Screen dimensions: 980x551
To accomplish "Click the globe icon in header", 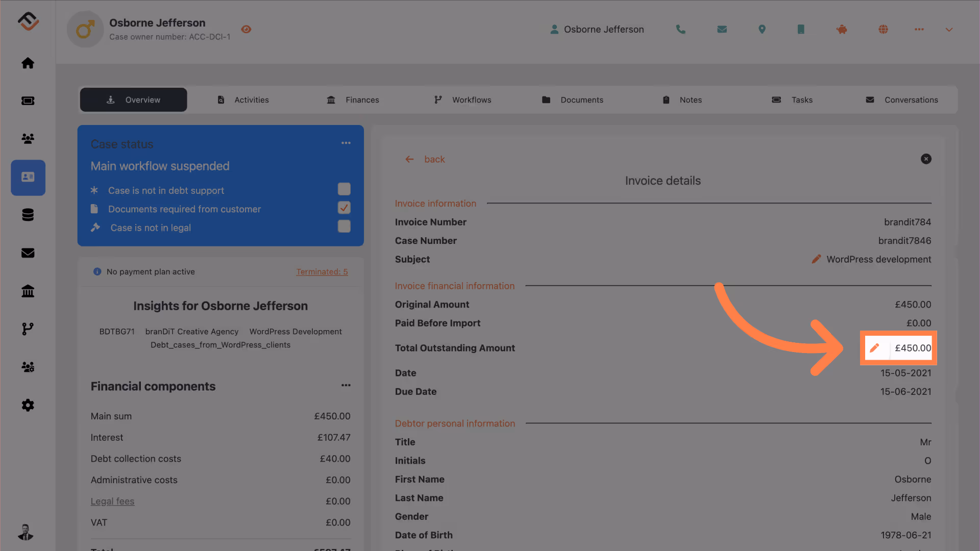I will coord(883,30).
